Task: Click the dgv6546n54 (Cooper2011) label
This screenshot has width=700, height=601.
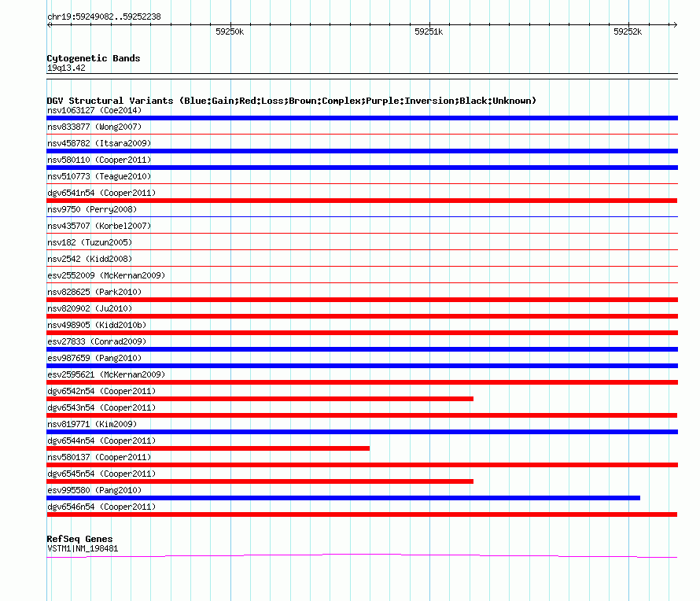Action: pos(101,507)
